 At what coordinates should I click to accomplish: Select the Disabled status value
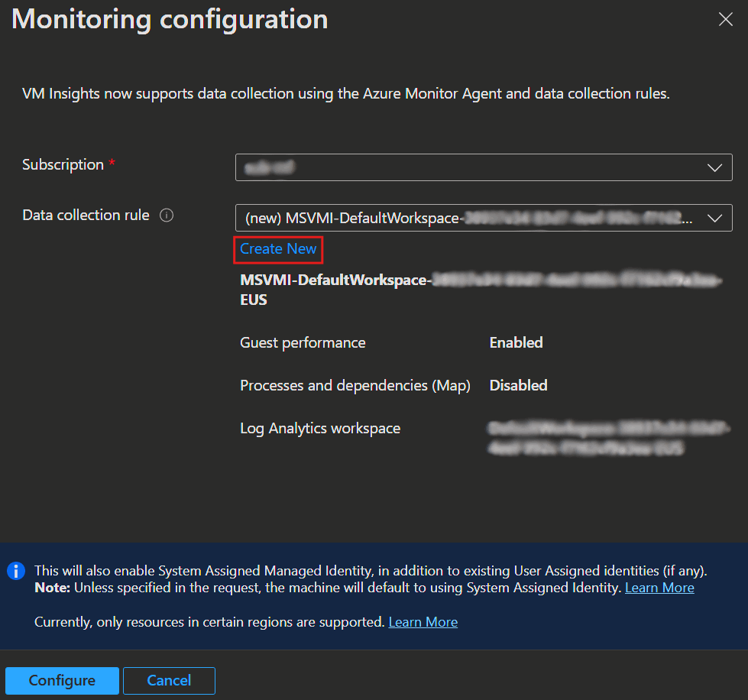[519, 386]
